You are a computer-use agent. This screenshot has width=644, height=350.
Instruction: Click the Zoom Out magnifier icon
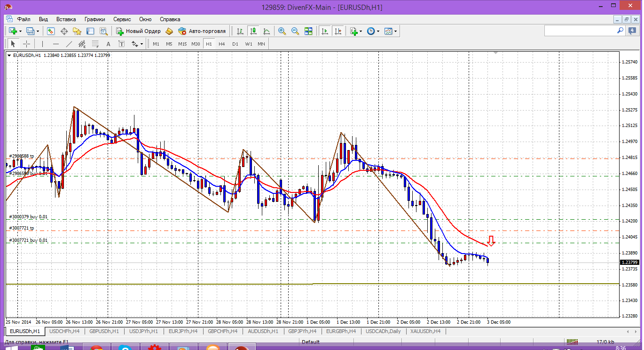click(295, 31)
